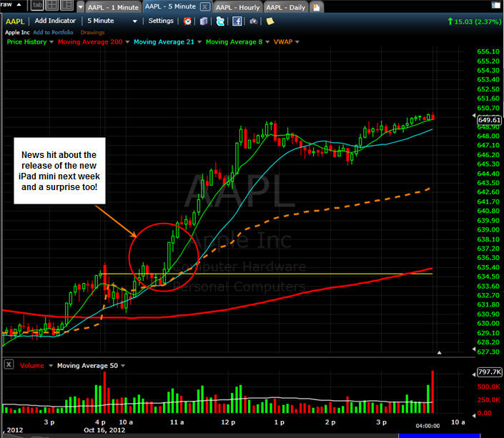Image resolution: width=504 pixels, height=438 pixels.
Task: Click the Moving Average 8 label
Action: pos(234,41)
